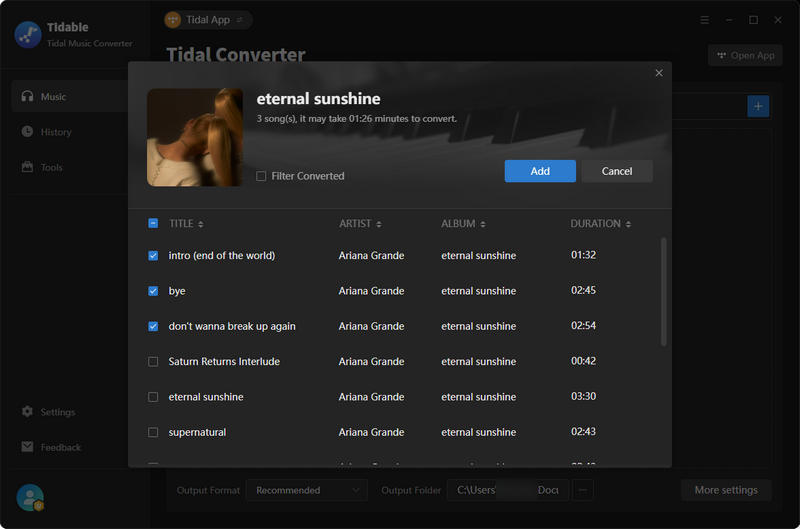Select the History sidebar item

(x=70, y=132)
